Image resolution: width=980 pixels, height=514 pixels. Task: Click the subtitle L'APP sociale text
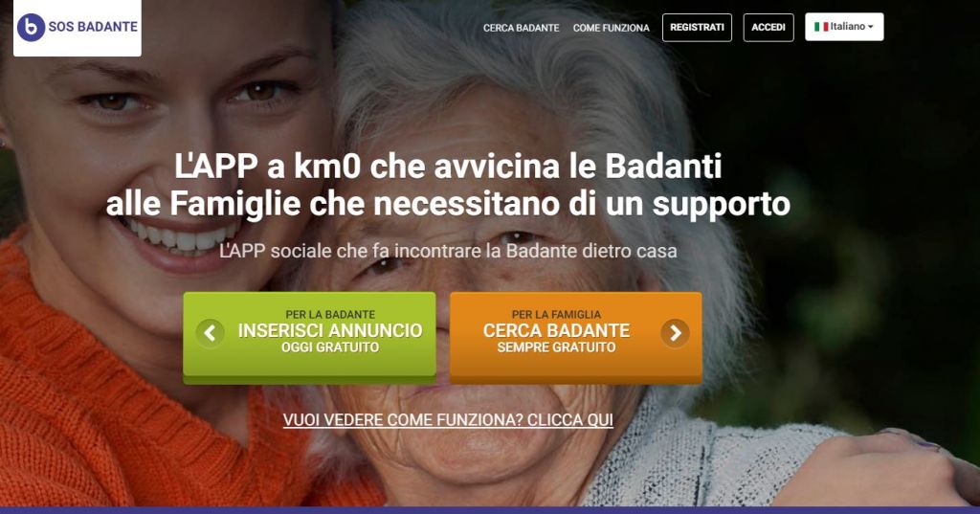coord(448,252)
